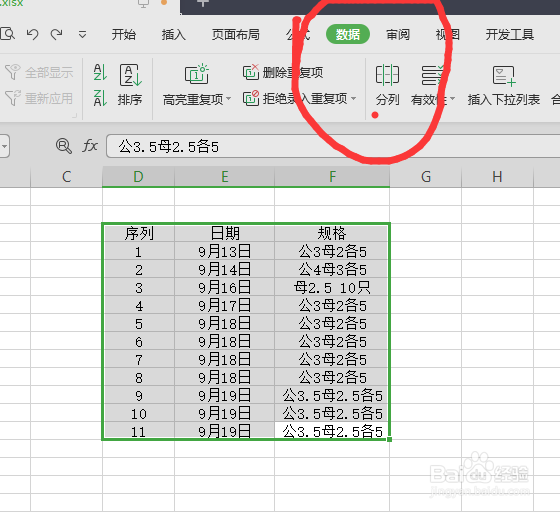Open the 审阅 tab
560x512 pixels.
[398, 35]
